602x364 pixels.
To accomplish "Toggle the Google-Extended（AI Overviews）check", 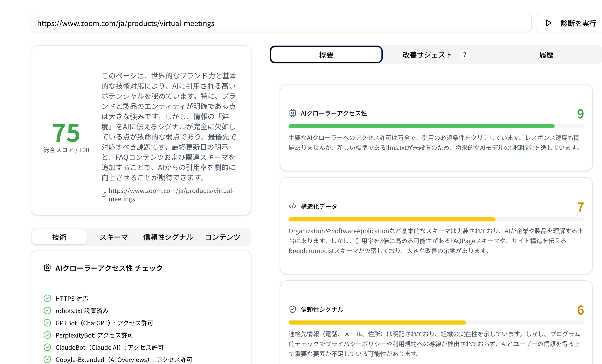I will coord(47,359).
